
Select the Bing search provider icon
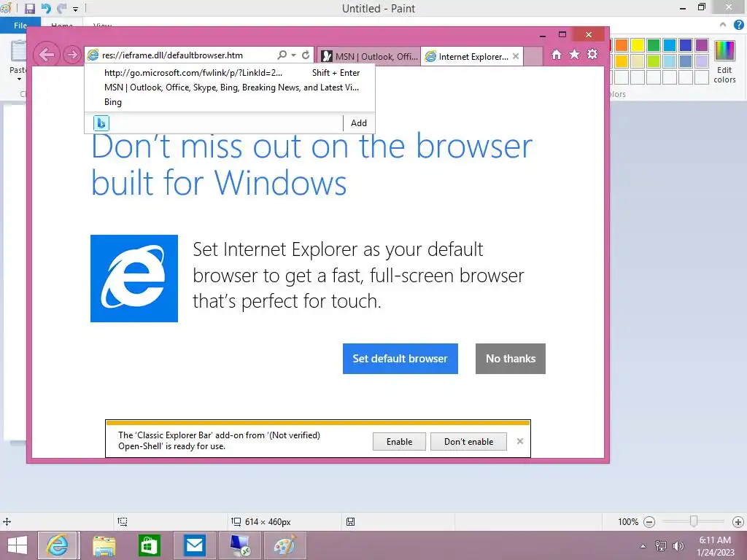pyautogui.click(x=101, y=122)
